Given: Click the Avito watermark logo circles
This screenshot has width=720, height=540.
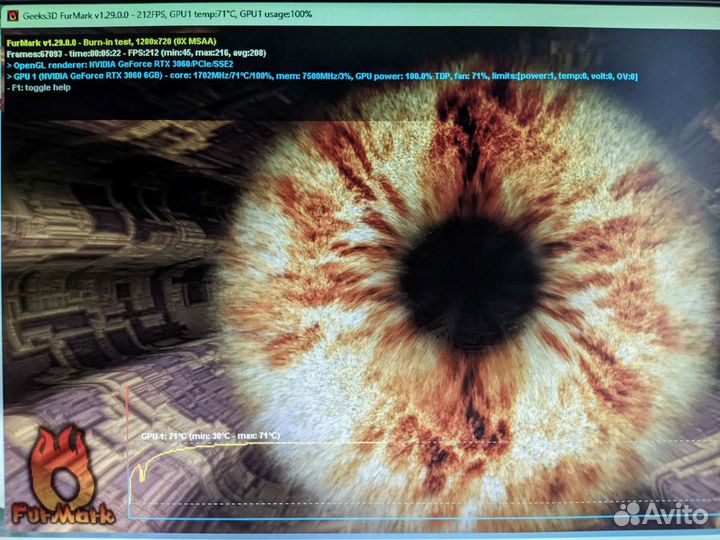Looking at the screenshot, I should [x=626, y=514].
